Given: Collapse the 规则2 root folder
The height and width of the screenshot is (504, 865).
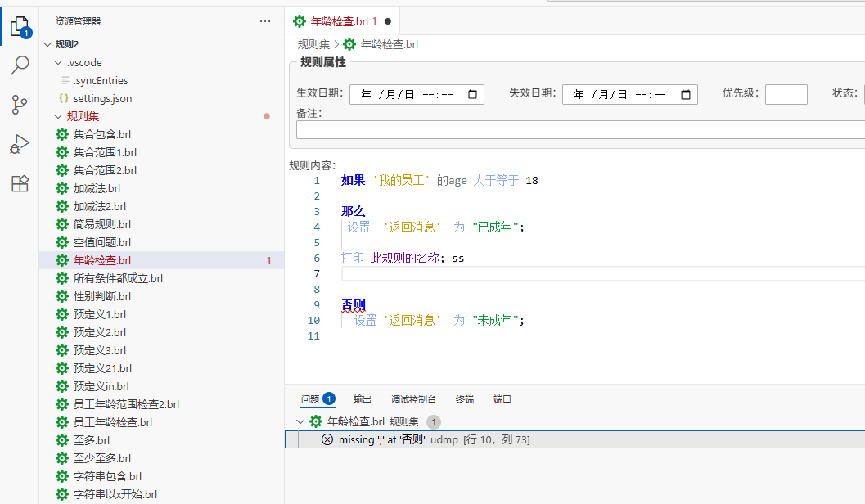Looking at the screenshot, I should pos(47,44).
